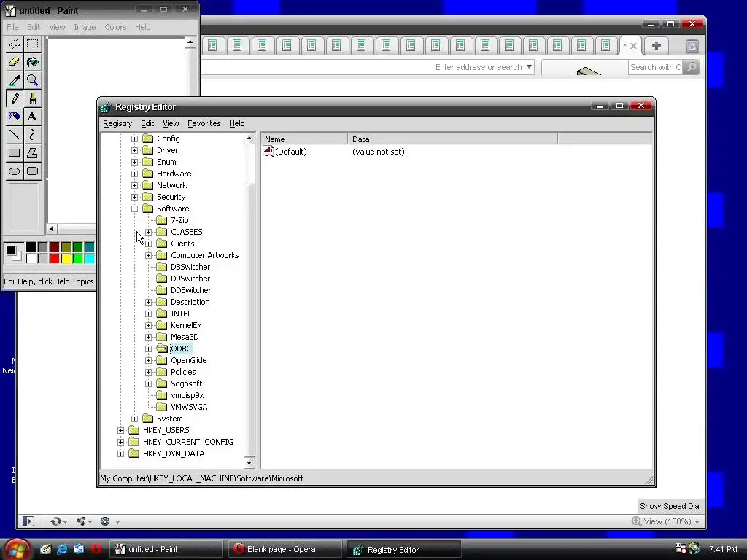Click the Name column header
747x560 pixels.
tap(304, 139)
